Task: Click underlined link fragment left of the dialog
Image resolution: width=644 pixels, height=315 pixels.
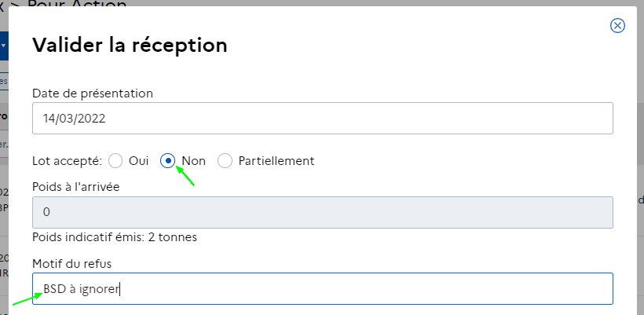Action: [4, 81]
